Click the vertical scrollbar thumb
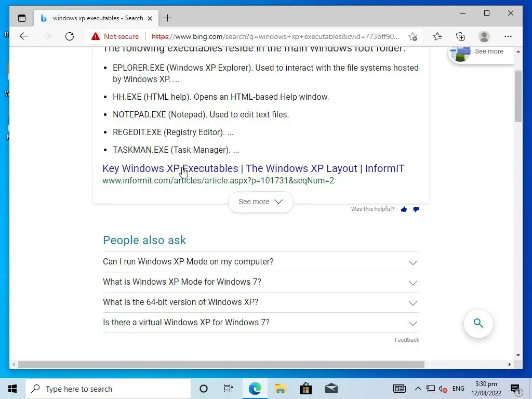 tap(518, 96)
